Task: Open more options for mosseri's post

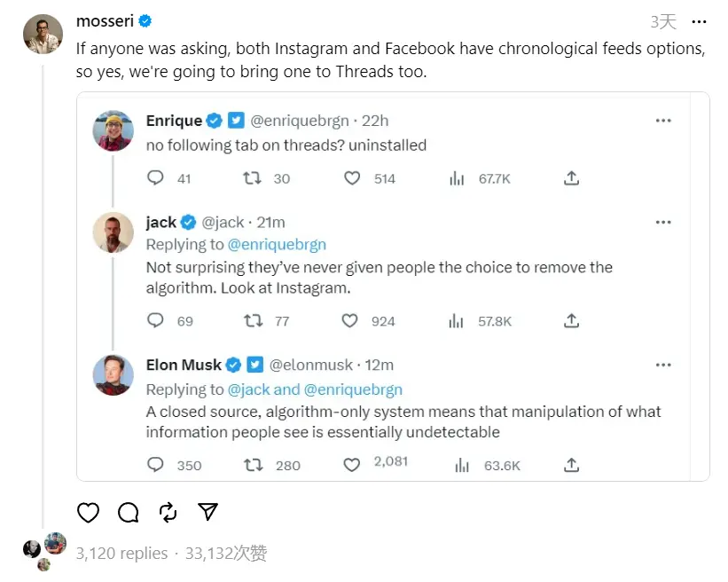Action: point(700,21)
